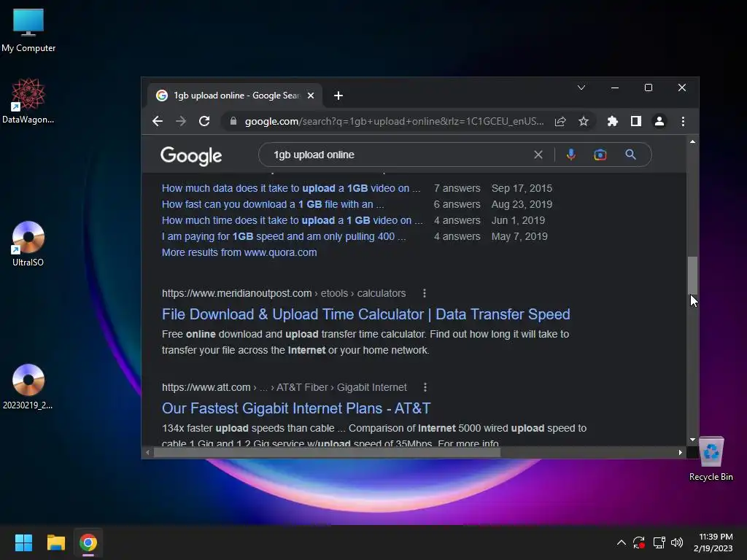Click the scroll-left arrow at the bottom
The width and height of the screenshot is (747, 560).
147,452
